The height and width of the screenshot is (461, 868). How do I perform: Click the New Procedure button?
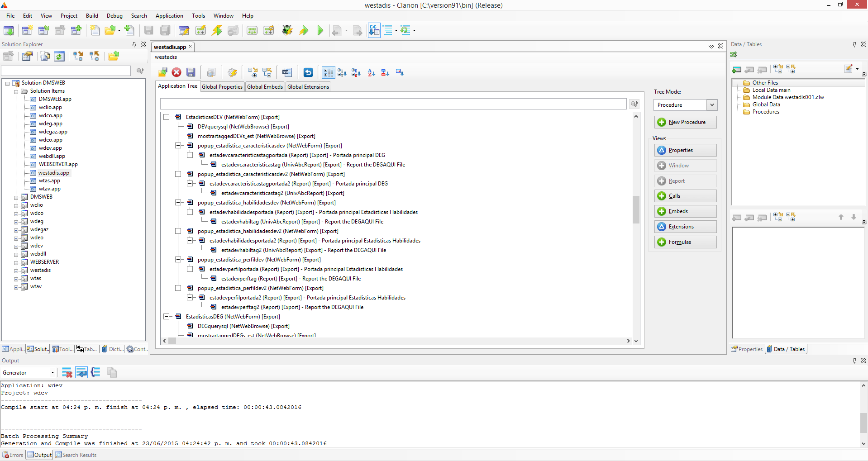pos(685,122)
